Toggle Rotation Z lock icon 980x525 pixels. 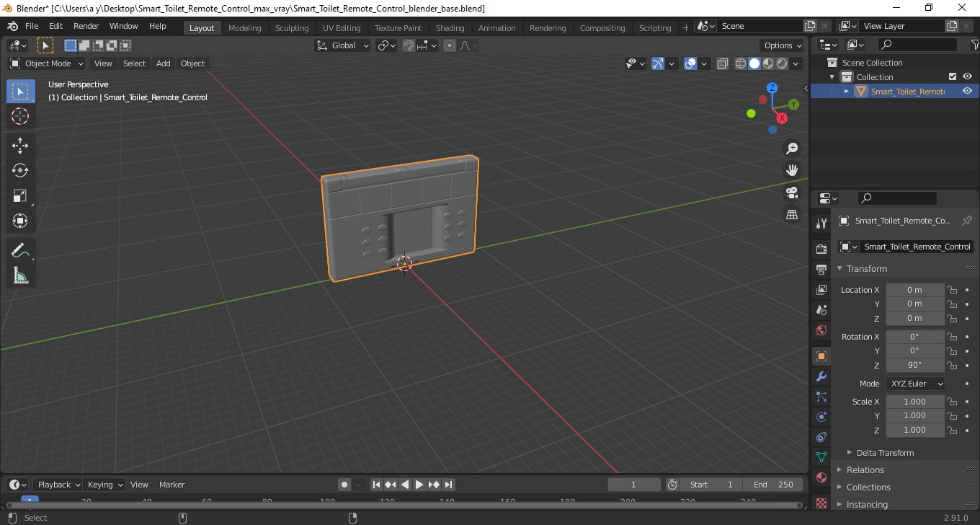pos(952,365)
